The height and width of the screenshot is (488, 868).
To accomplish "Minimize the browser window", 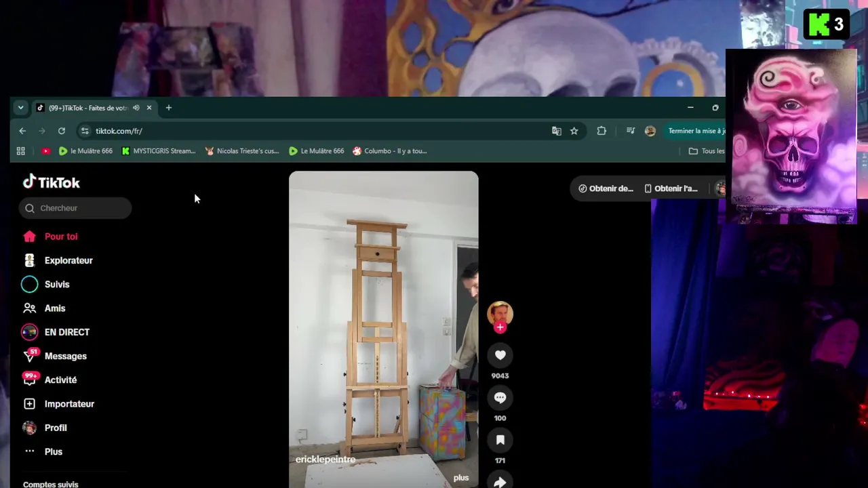I will tap(690, 108).
